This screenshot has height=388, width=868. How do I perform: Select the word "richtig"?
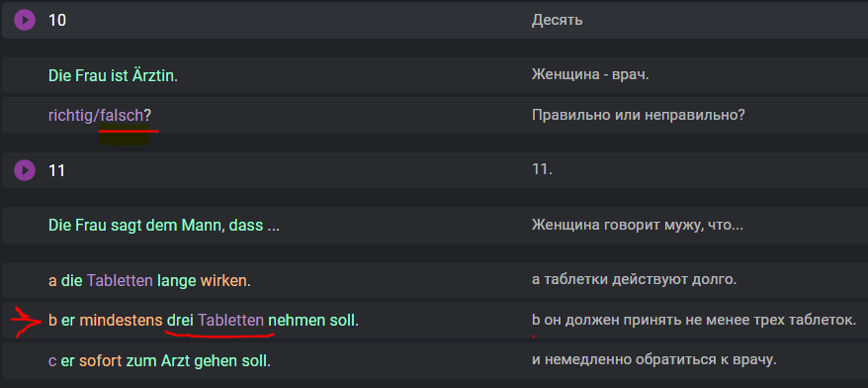(71, 116)
